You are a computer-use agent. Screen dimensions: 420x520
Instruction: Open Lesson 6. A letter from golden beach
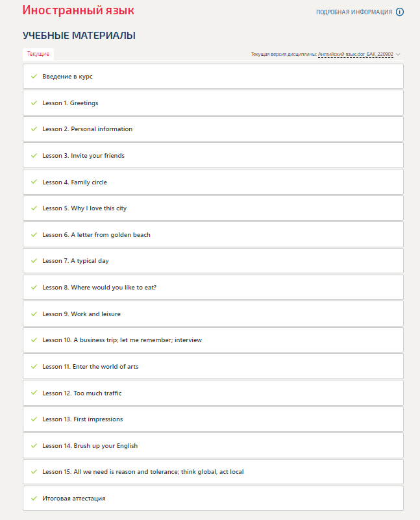coord(96,235)
